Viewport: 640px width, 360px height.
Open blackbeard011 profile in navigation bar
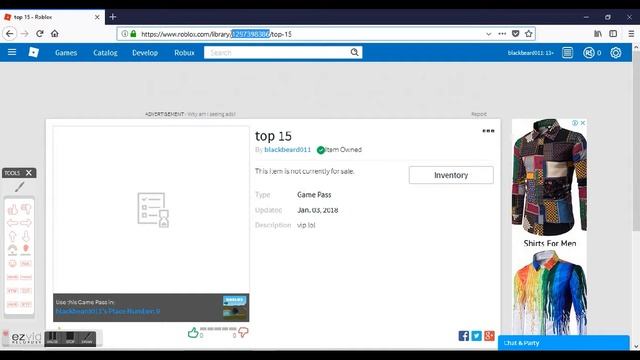pyautogui.click(x=530, y=53)
